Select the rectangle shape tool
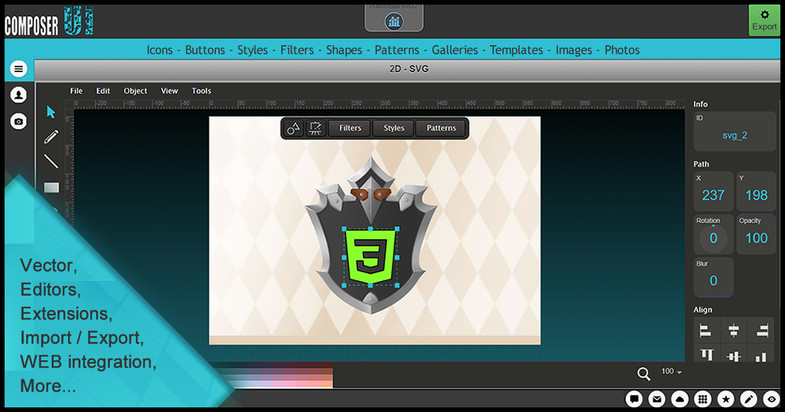 (52, 188)
